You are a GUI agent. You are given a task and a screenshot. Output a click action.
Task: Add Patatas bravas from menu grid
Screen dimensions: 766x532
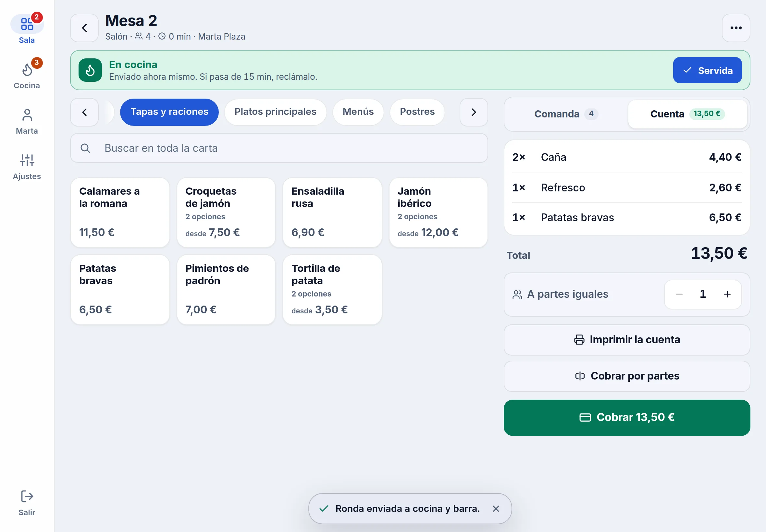click(x=120, y=290)
